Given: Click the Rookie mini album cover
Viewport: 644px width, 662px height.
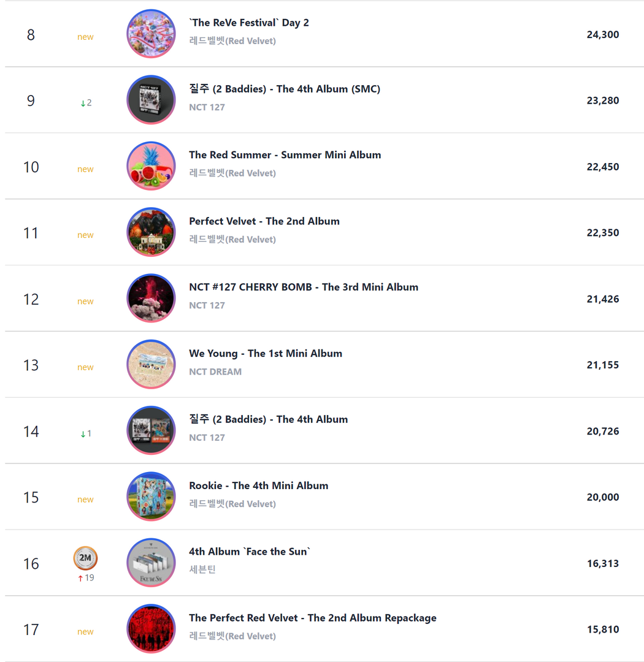Looking at the screenshot, I should tap(151, 496).
